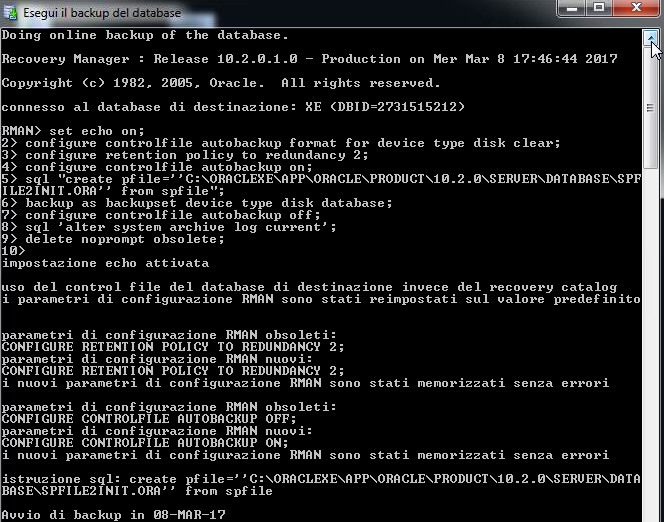Click the empty '10>' prompt line
Screen dimensions: 664x522
(x=13, y=251)
